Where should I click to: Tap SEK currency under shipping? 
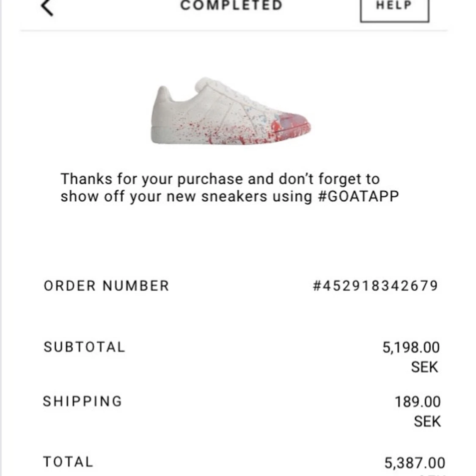pos(427,422)
